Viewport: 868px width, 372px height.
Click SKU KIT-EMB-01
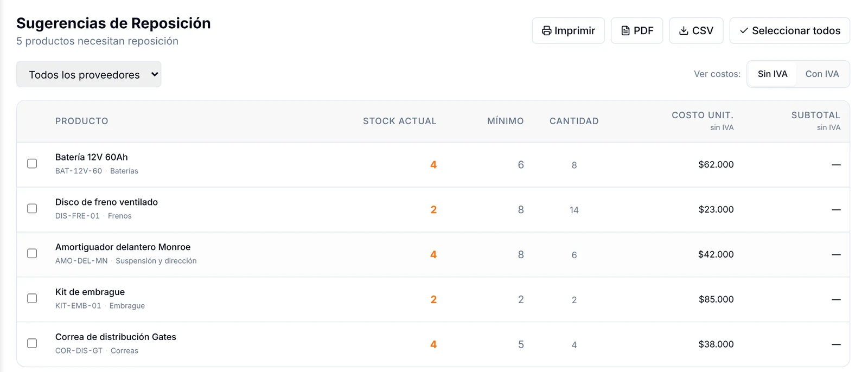tap(78, 306)
